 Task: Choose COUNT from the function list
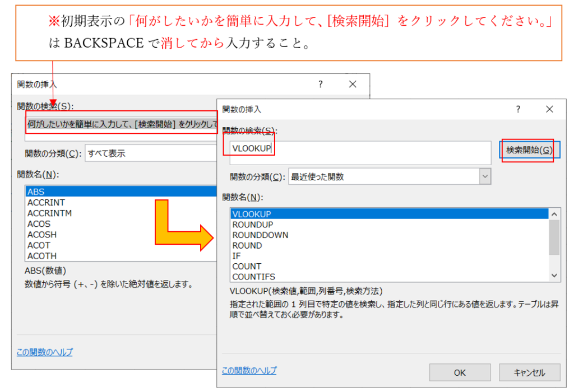(x=247, y=267)
